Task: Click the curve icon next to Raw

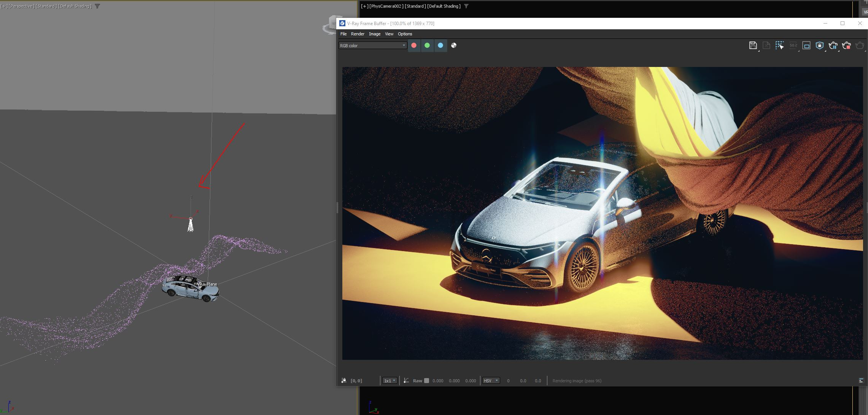Action: click(x=406, y=381)
